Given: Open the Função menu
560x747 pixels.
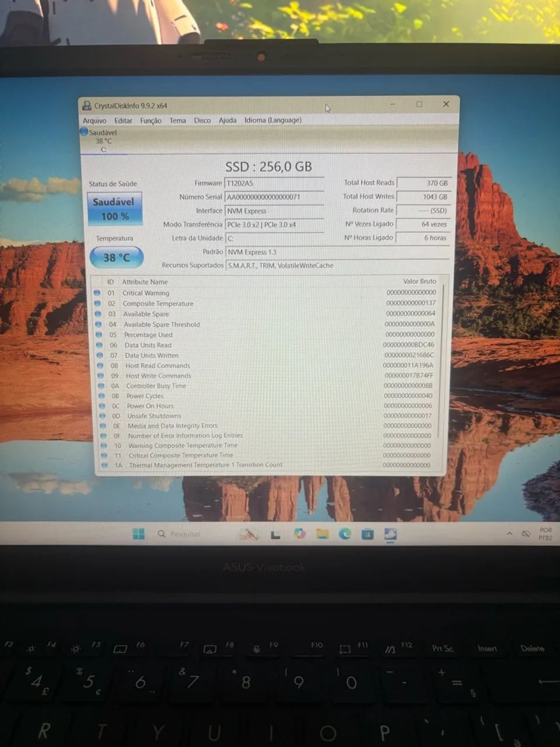Looking at the screenshot, I should (150, 121).
